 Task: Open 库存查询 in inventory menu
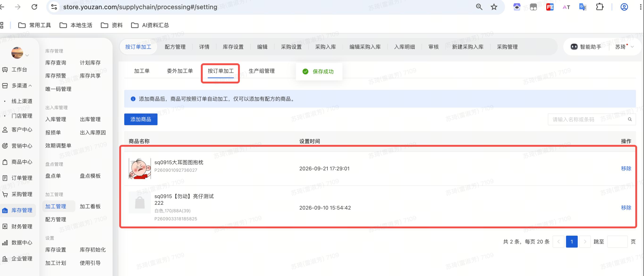click(55, 63)
